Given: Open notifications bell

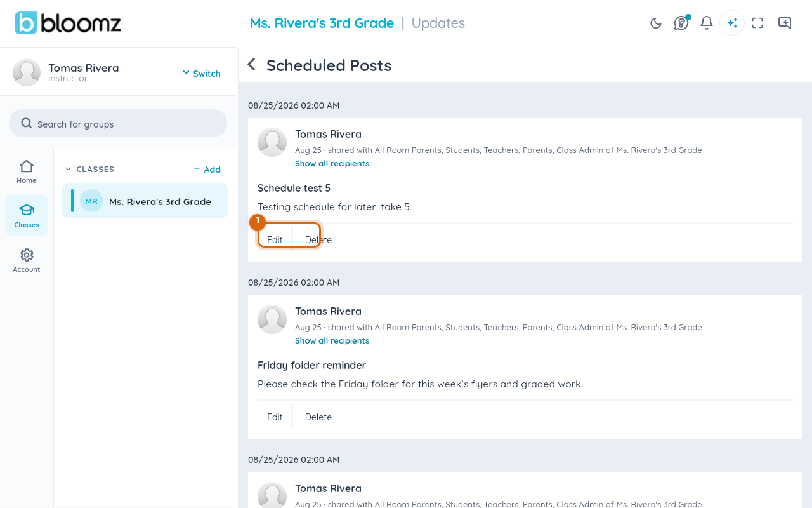Looking at the screenshot, I should point(707,23).
